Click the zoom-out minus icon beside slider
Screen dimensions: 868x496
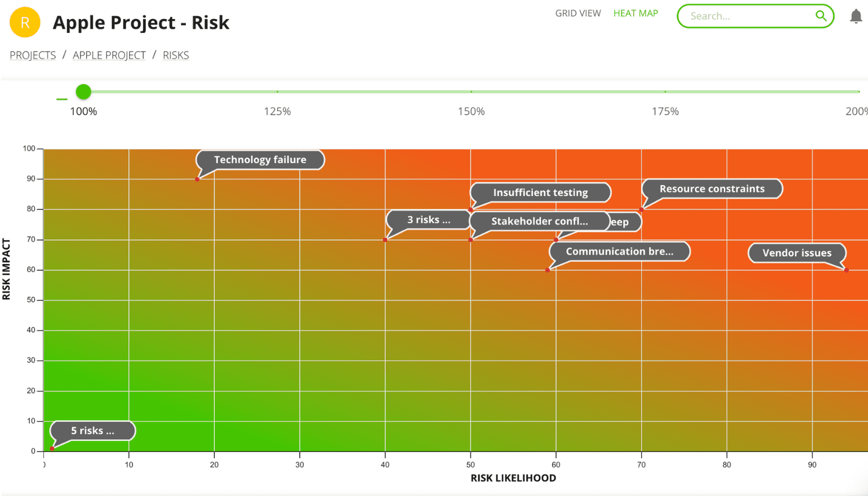pyautogui.click(x=62, y=99)
